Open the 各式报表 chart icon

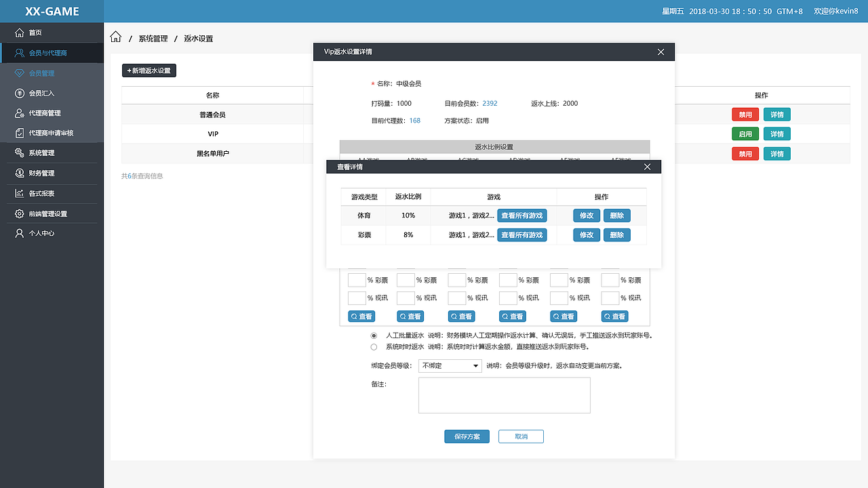point(19,194)
